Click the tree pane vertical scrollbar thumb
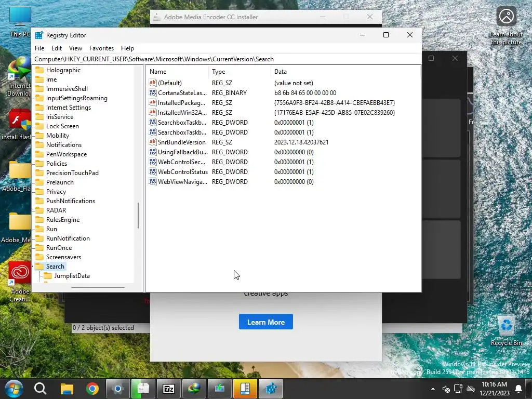The width and height of the screenshot is (532, 399). [x=138, y=216]
